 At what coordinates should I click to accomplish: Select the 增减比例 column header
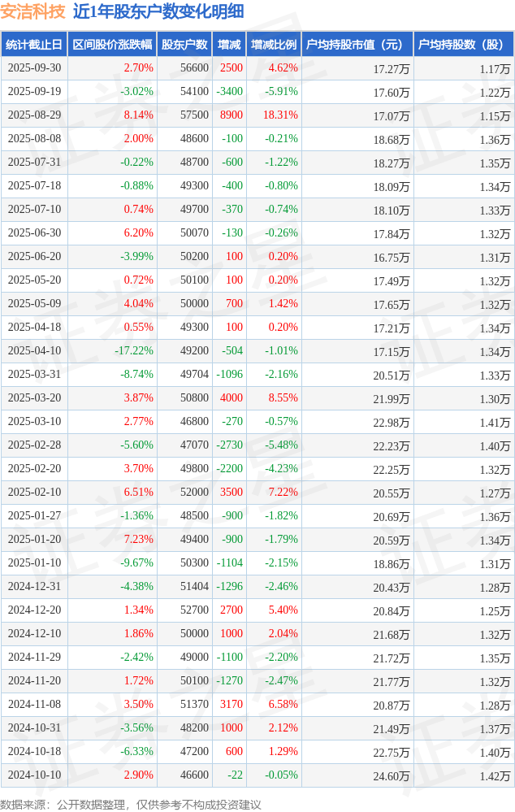point(274,45)
